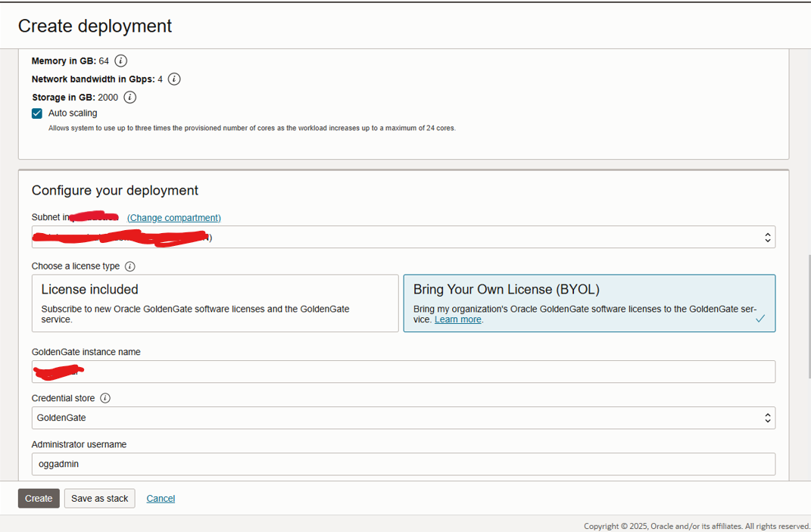Open the info icon next to Storage in GB

pyautogui.click(x=129, y=97)
